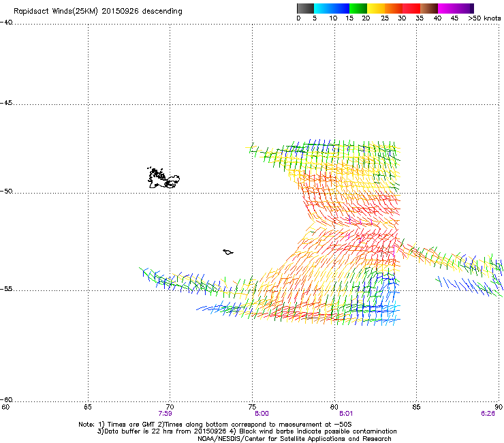Click the bottom-axis longitude label '75'
504x443 pixels.
pos(252,407)
